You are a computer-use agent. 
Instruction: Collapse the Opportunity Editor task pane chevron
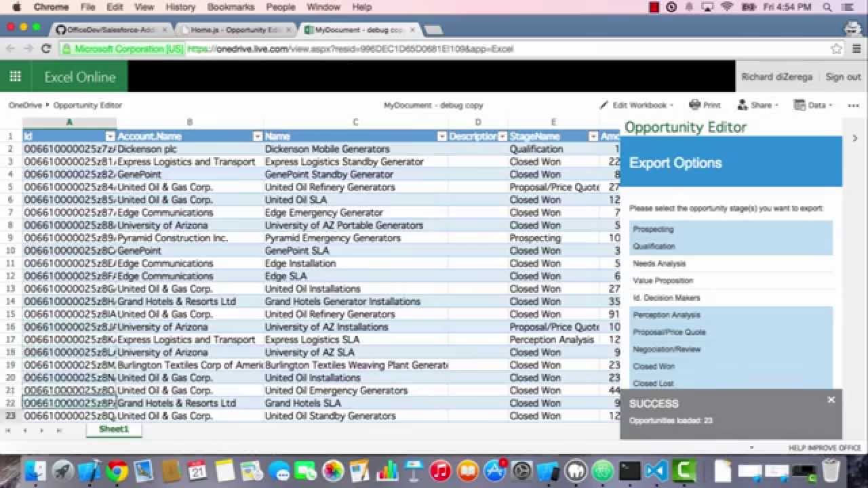pos(854,138)
